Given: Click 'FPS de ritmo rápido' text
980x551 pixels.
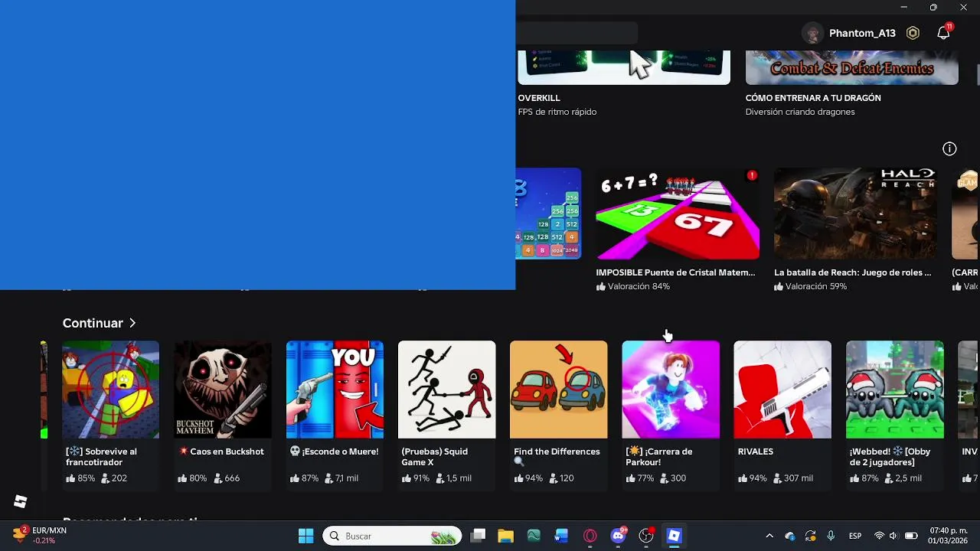Looking at the screenshot, I should [x=557, y=112].
